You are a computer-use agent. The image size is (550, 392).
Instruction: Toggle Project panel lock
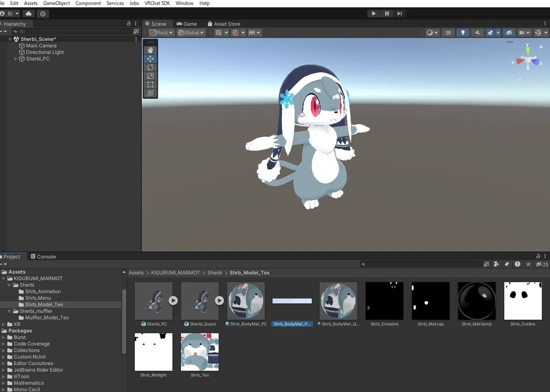[x=539, y=256]
